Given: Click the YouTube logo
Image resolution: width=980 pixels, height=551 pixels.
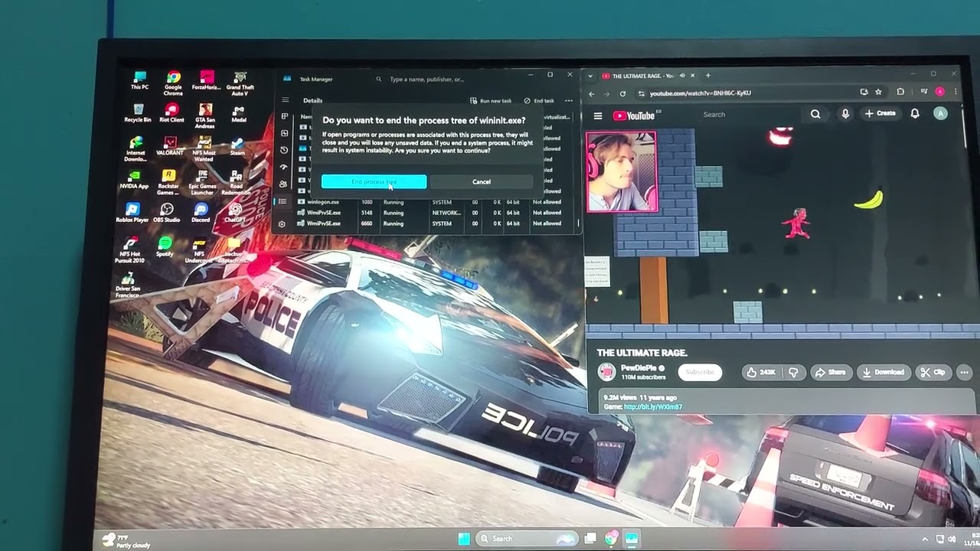Looking at the screenshot, I should click(x=634, y=116).
